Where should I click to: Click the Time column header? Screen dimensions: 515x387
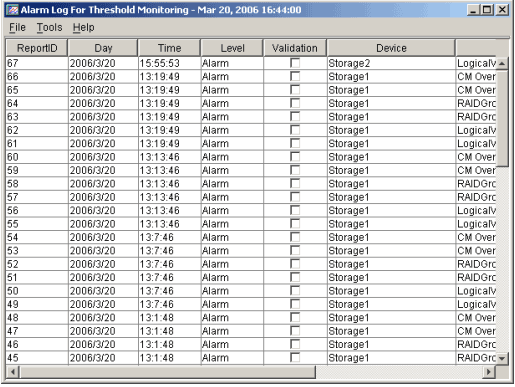169,48
